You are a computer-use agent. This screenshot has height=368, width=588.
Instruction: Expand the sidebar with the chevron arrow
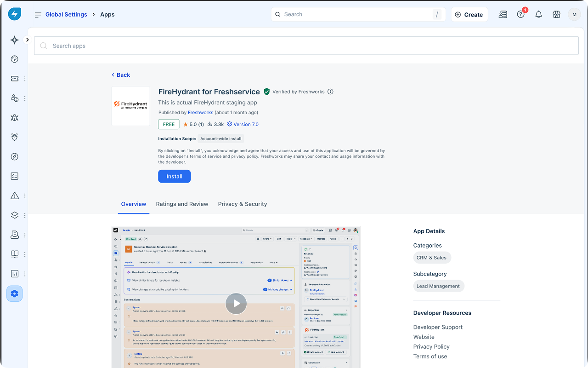coord(27,40)
